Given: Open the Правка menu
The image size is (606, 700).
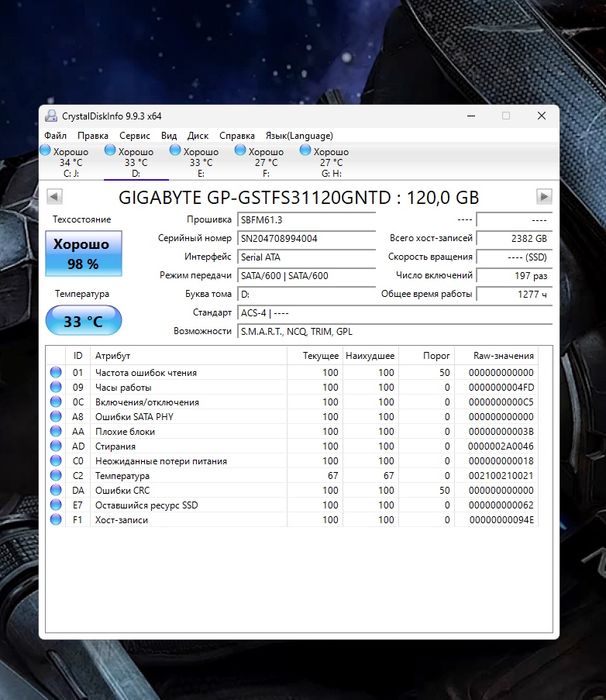Looking at the screenshot, I should 93,136.
